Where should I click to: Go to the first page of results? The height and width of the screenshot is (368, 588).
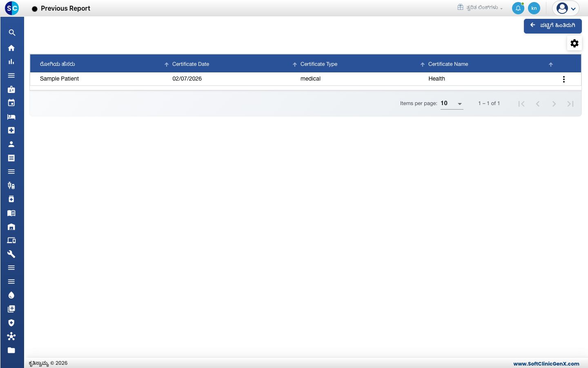[521, 104]
